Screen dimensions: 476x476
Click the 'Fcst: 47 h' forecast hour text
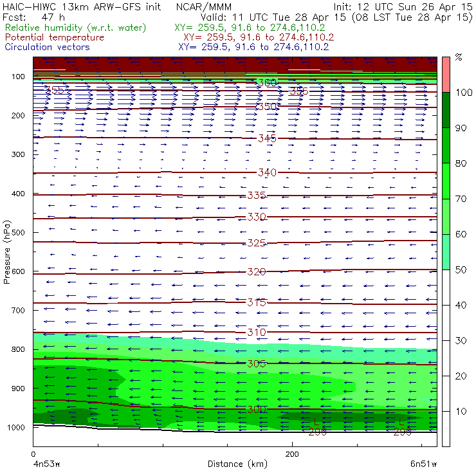click(33, 17)
